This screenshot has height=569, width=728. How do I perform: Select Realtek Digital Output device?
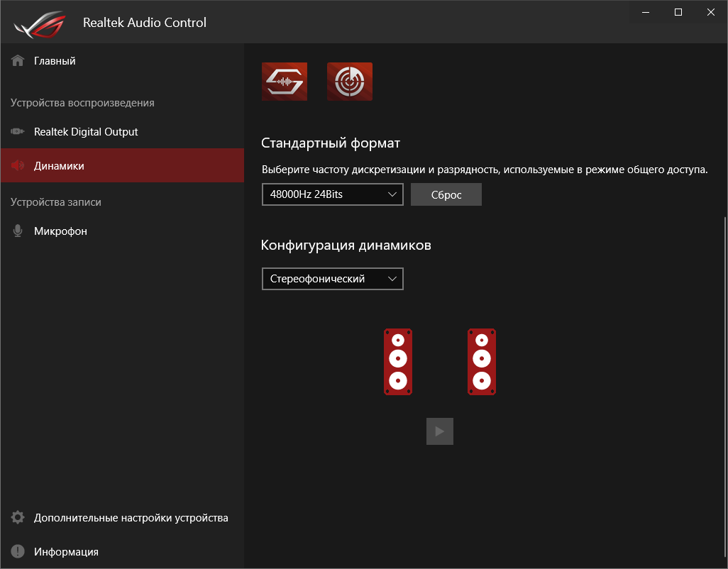click(86, 132)
